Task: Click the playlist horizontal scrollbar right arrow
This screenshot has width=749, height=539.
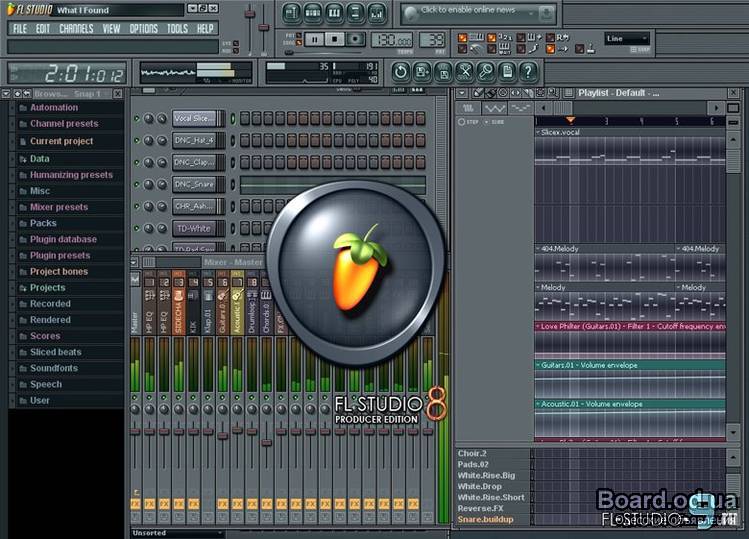Action: tap(715, 108)
